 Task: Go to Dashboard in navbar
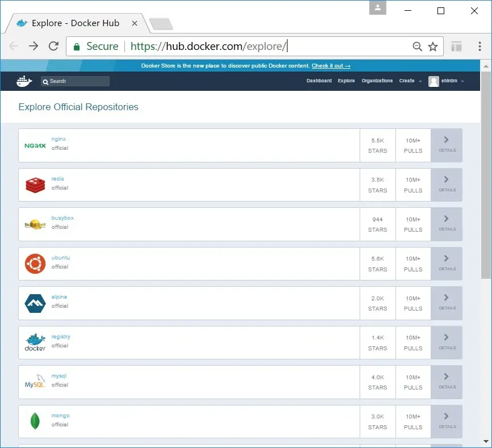(319, 81)
